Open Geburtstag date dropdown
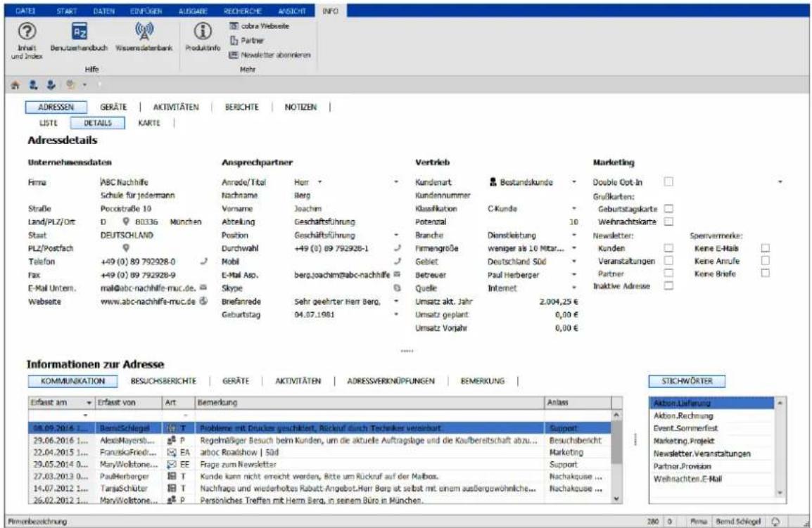Image resolution: width=812 pixels, height=528 pixels. (397, 314)
